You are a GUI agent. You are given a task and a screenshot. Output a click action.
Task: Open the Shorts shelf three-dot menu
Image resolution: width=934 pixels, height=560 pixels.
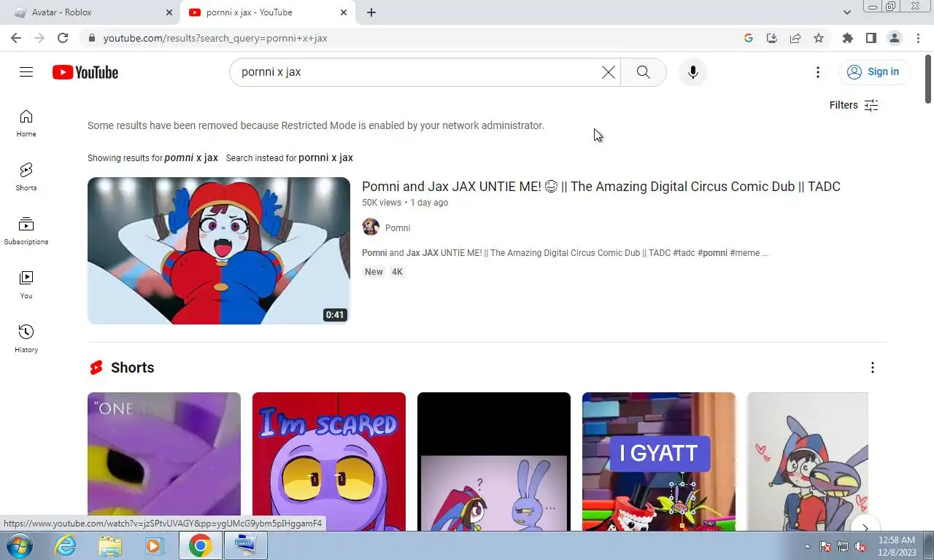tap(872, 367)
